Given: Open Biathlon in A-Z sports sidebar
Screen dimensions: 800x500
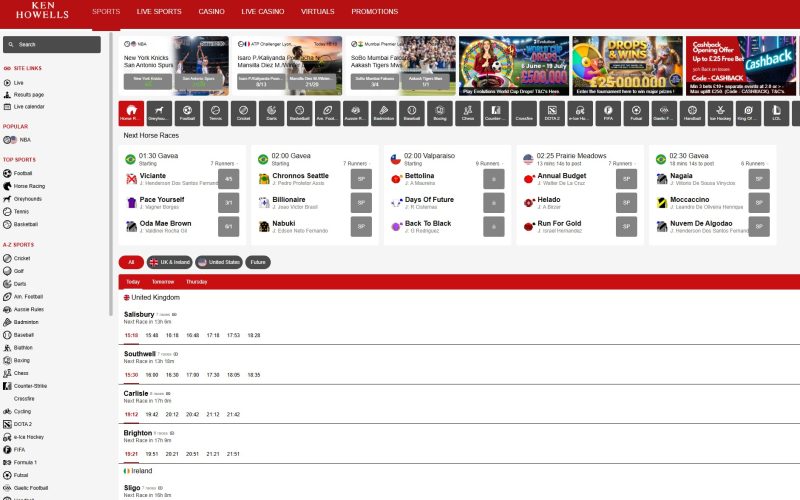Looking at the screenshot, I should pyautogui.click(x=18, y=347).
